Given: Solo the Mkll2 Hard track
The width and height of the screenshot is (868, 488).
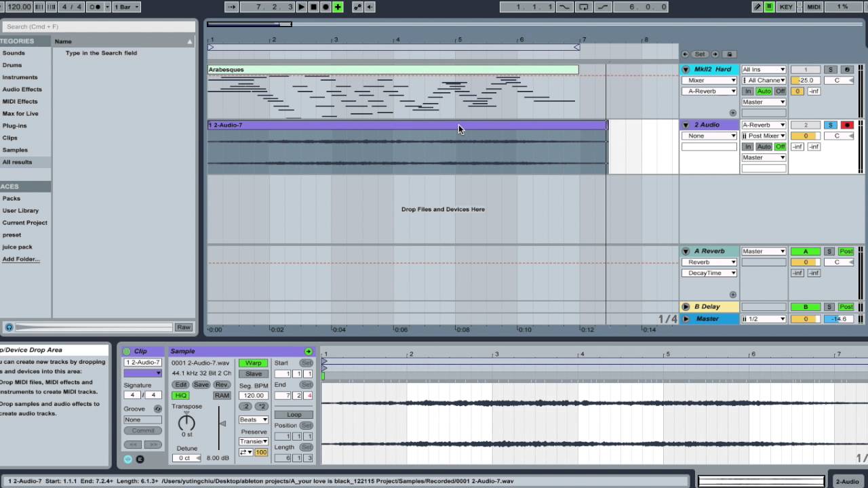Looking at the screenshot, I should 830,69.
